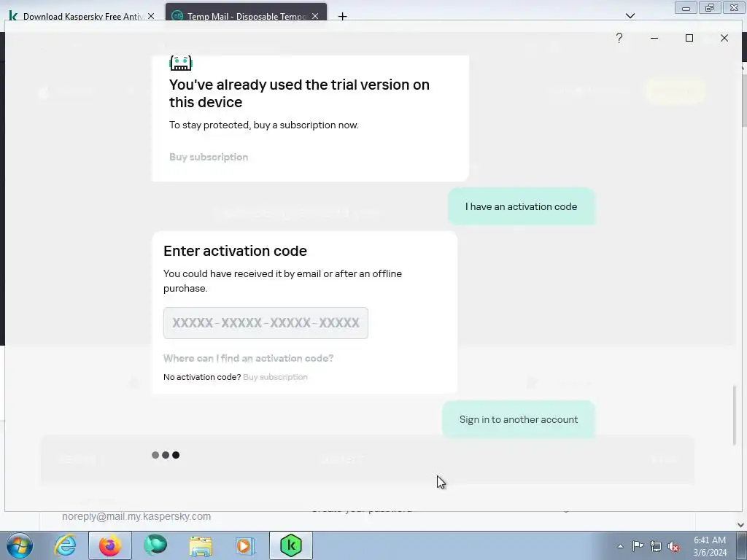The width and height of the screenshot is (747, 560).
Task: Click the taskbar clock showing 6:41 AM
Action: (710, 546)
